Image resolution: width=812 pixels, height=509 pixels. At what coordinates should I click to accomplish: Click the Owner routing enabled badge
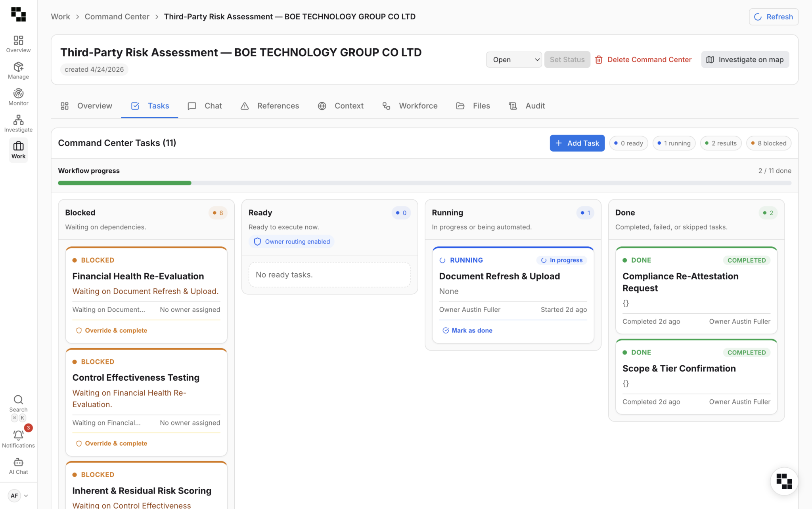tap(291, 242)
